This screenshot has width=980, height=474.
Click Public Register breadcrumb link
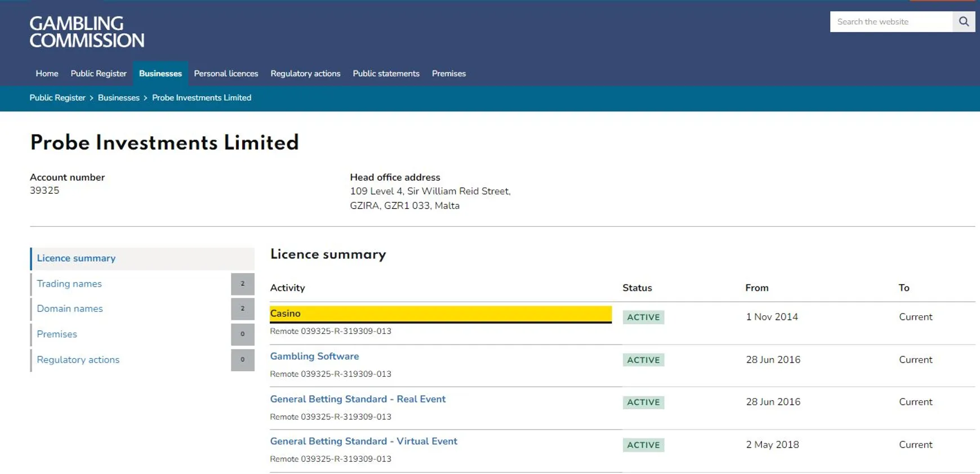point(57,98)
